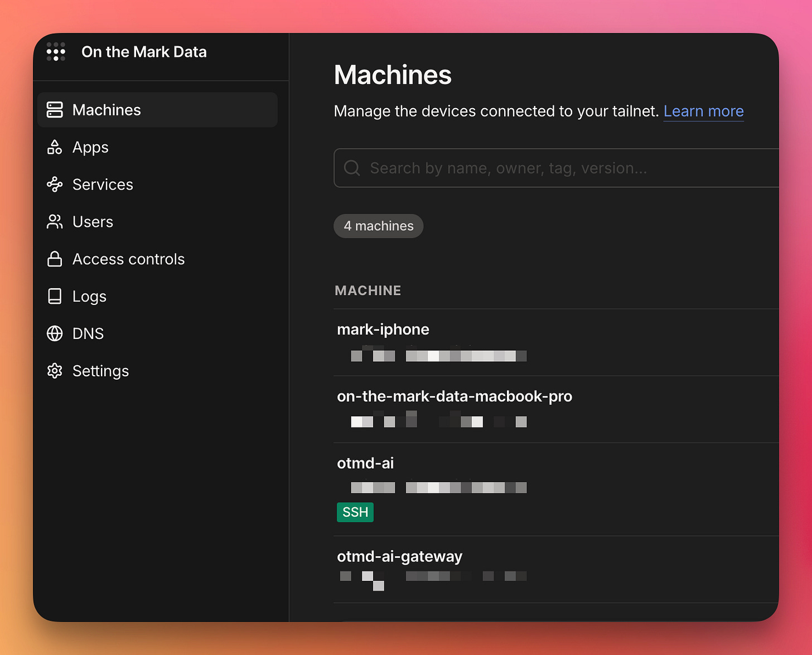Click the Users people icon in sidebar

point(55,222)
